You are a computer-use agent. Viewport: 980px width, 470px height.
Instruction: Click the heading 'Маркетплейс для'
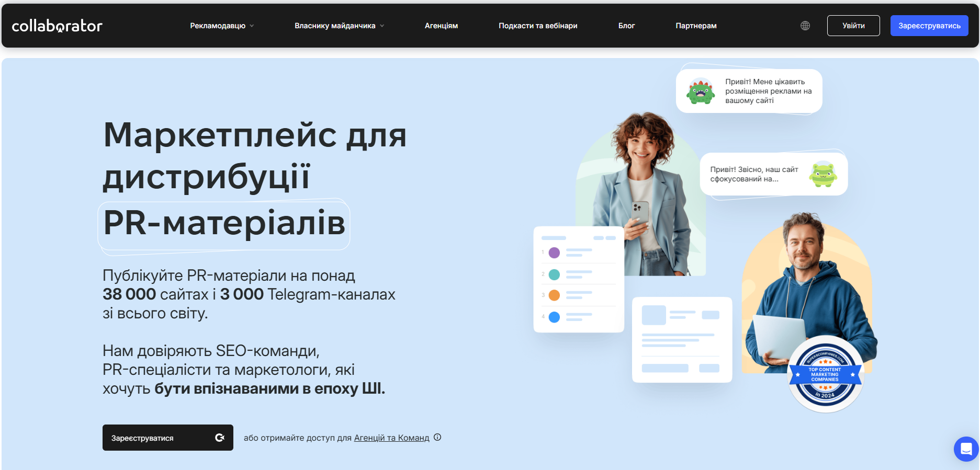(255, 135)
